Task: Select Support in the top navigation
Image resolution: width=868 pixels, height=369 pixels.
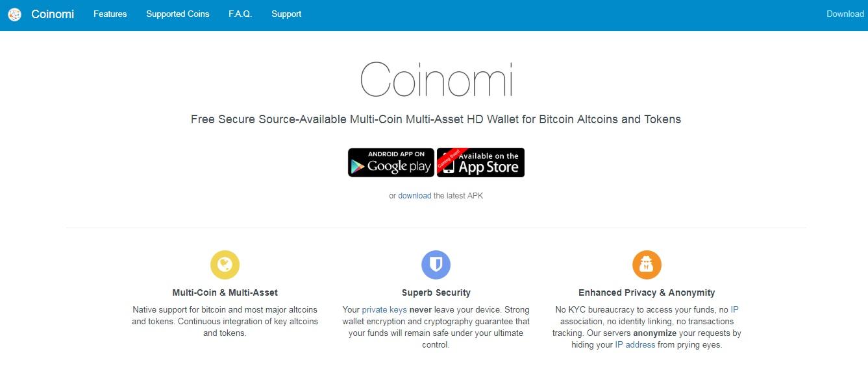Action: [286, 14]
